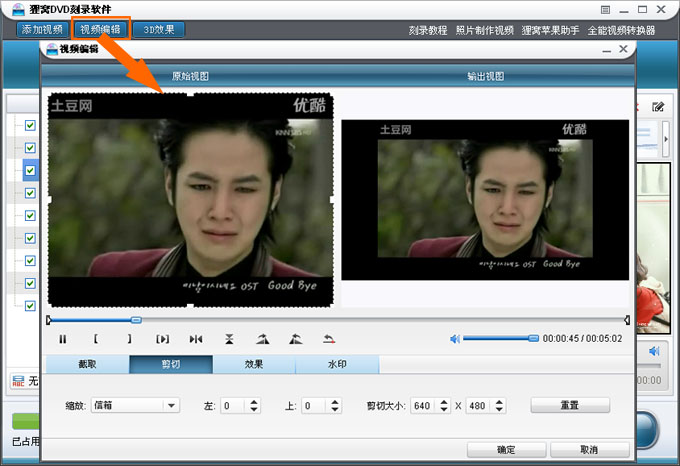Open the 狸窝苹果助手 link
The width and height of the screenshot is (680, 466).
[550, 30]
